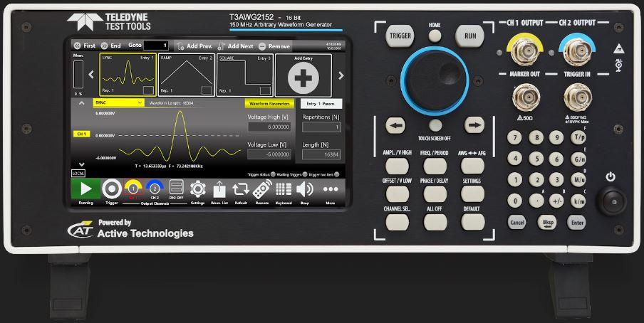Switch to the Entry 1 Param. tab
Viewport: 644px width, 323px height.
coord(321,104)
